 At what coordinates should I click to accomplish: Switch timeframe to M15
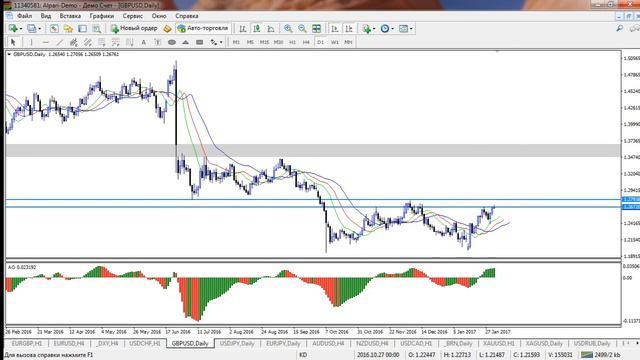264,42
